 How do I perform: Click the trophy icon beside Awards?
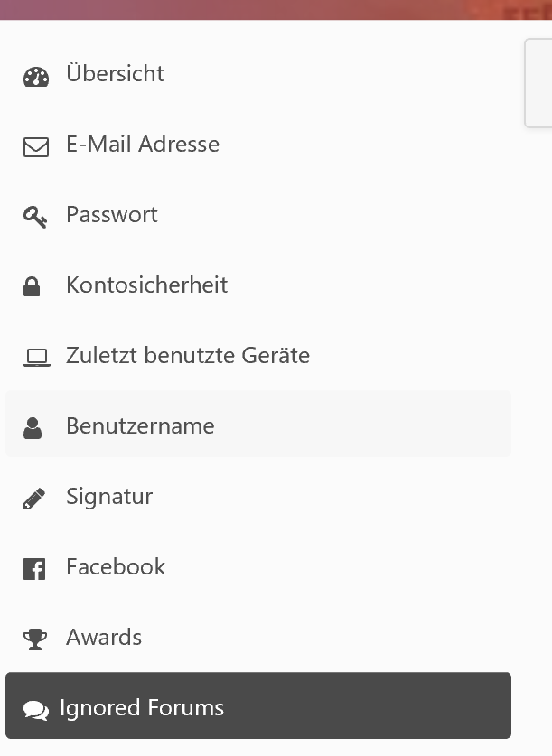pos(35,639)
